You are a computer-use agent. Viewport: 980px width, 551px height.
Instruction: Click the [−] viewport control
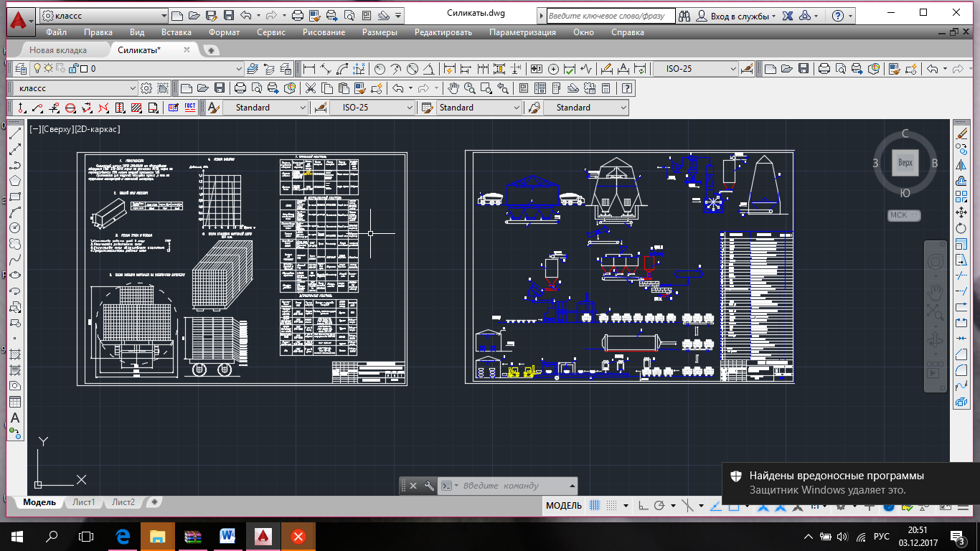(x=34, y=129)
